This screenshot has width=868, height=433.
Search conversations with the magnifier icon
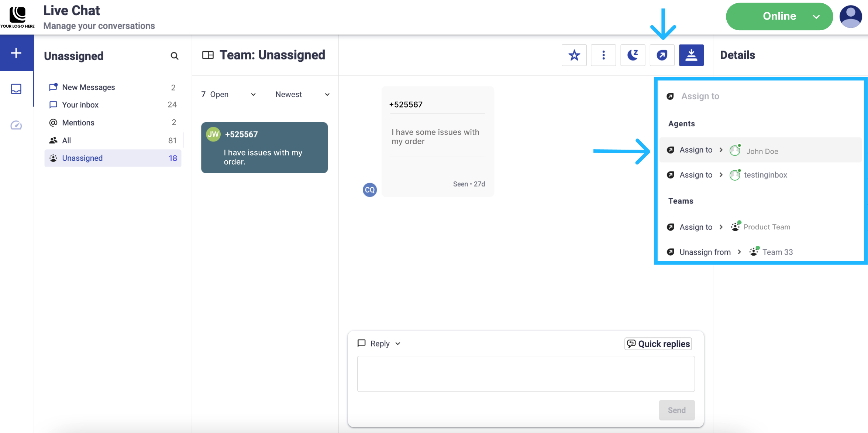point(175,56)
